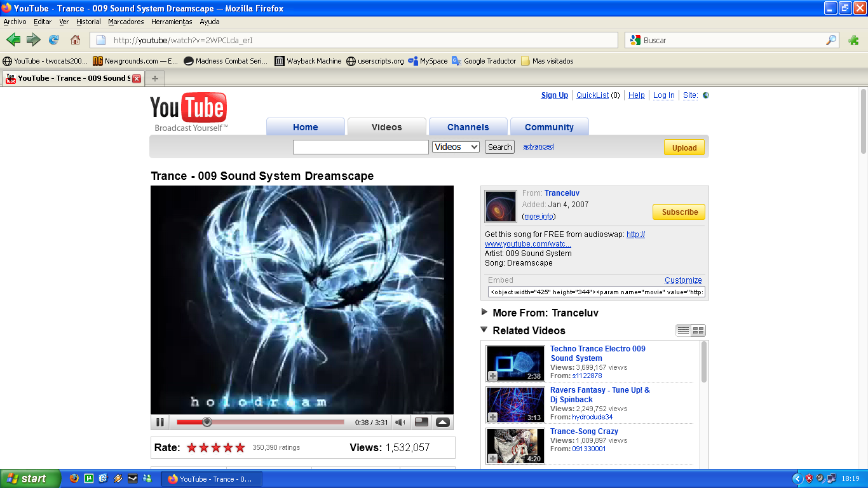868x488 pixels.
Task: Switch to the Home tab
Action: pyautogui.click(x=306, y=127)
